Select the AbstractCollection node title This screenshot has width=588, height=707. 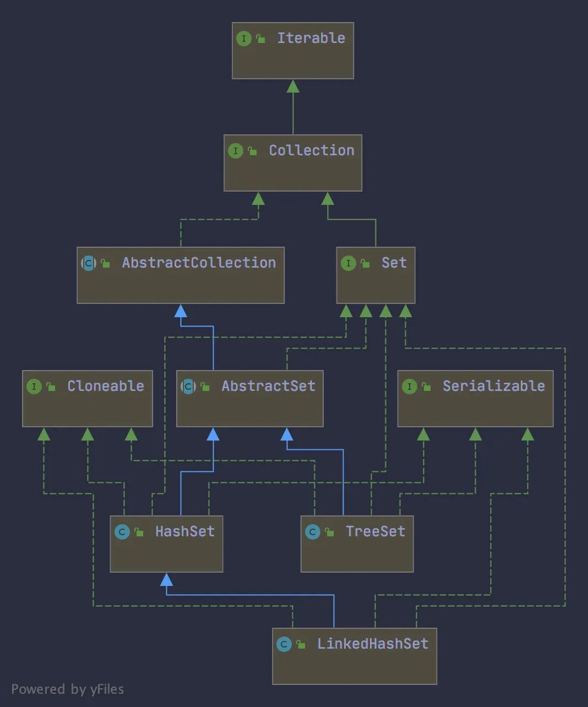click(198, 263)
